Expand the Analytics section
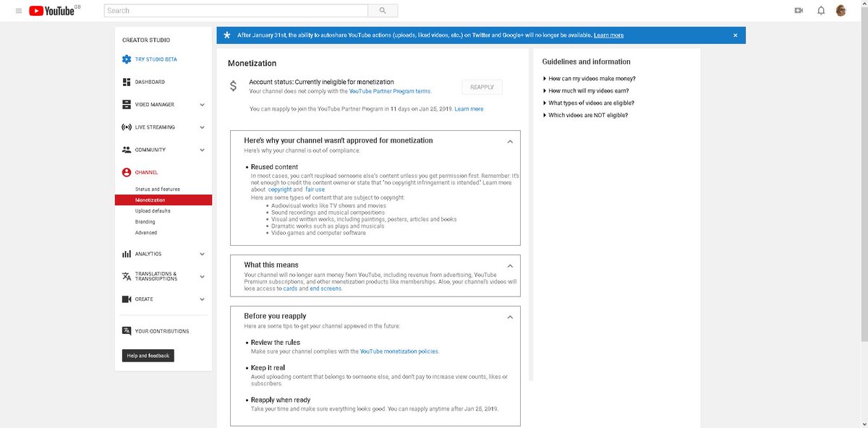This screenshot has width=868, height=428. click(x=203, y=254)
